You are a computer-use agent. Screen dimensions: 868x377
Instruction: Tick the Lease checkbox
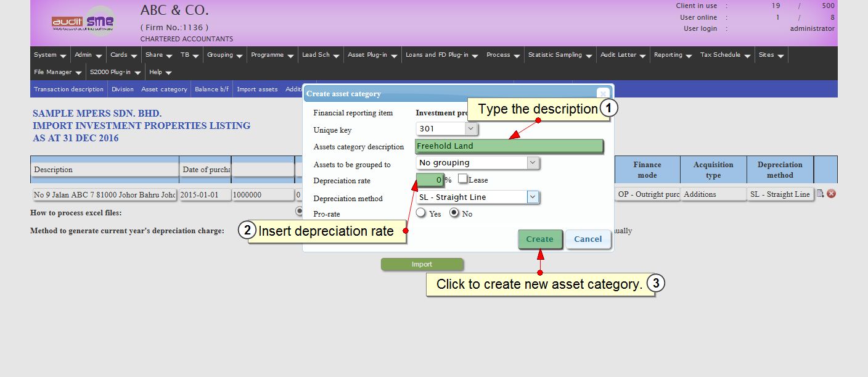pos(463,180)
